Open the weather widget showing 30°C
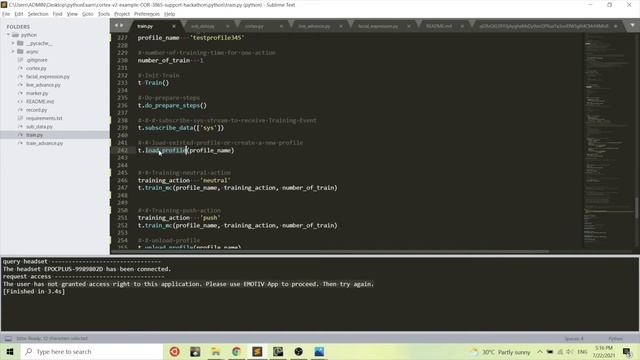This screenshot has width=640, height=360. (500, 351)
